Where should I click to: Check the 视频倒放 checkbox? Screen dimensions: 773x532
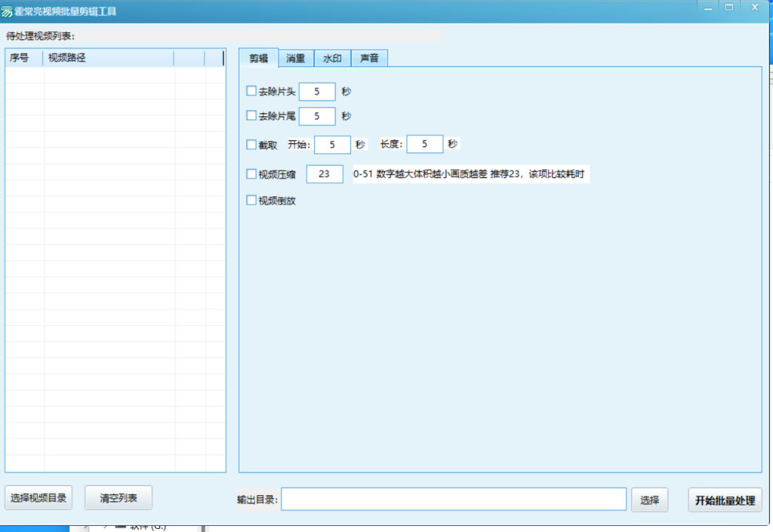(x=251, y=200)
